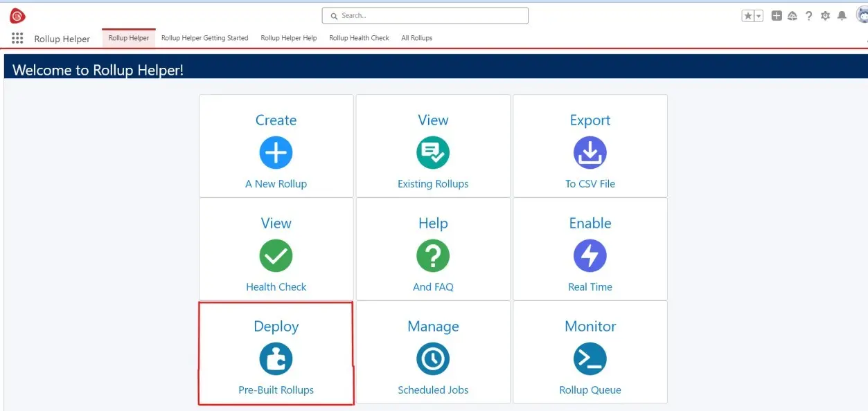Open the Global Actions plus button
868x411 pixels.
coord(777,16)
